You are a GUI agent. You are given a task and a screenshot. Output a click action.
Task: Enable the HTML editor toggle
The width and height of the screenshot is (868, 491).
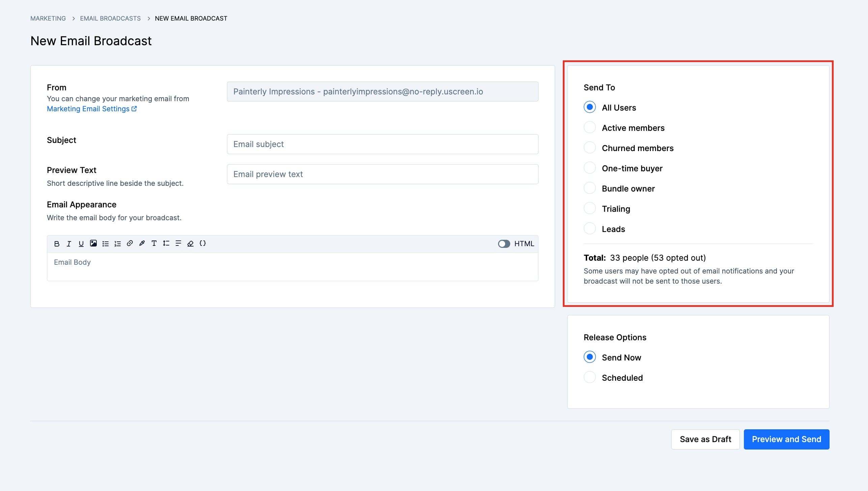pyautogui.click(x=504, y=244)
